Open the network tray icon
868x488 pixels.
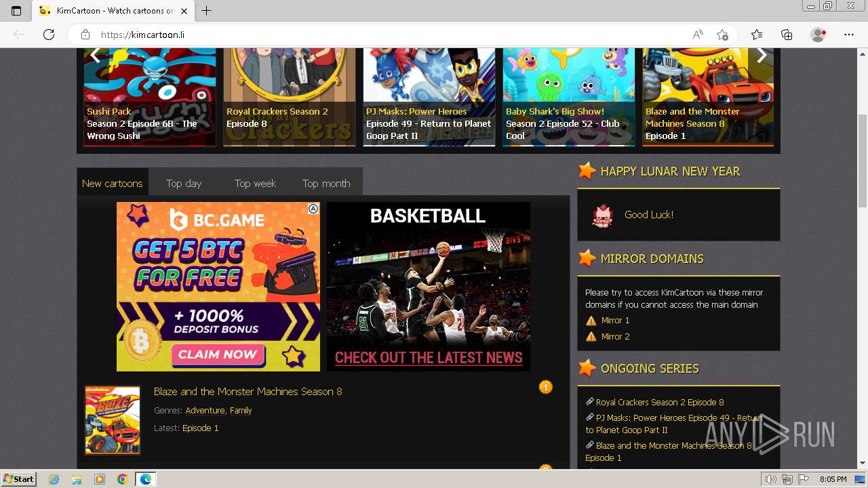787,479
